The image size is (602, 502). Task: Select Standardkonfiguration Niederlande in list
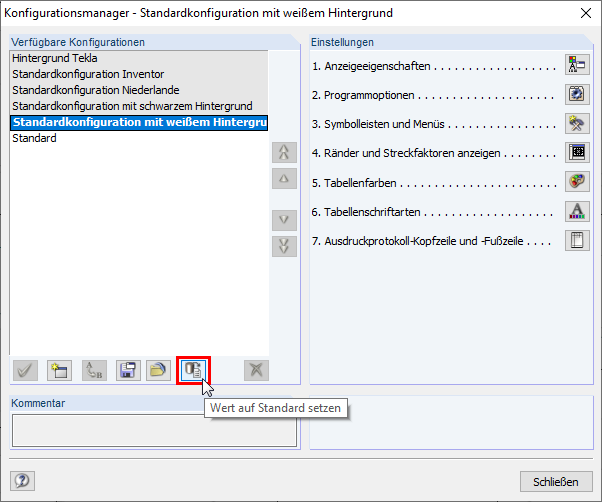pyautogui.click(x=139, y=90)
